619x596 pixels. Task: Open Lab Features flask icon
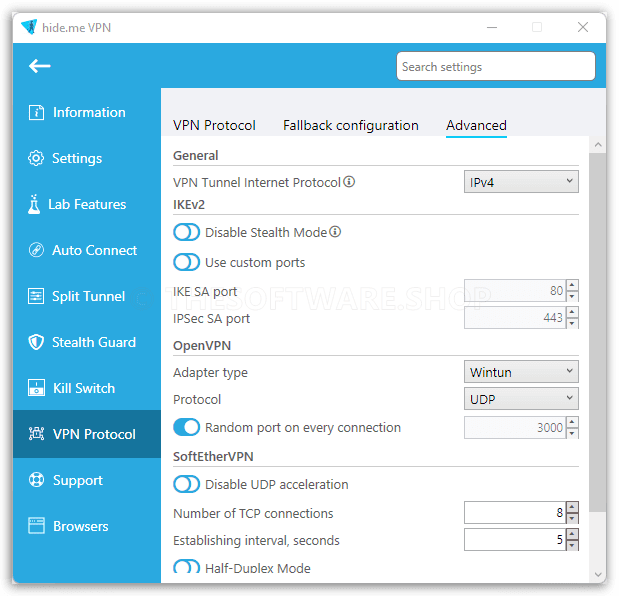point(34,204)
